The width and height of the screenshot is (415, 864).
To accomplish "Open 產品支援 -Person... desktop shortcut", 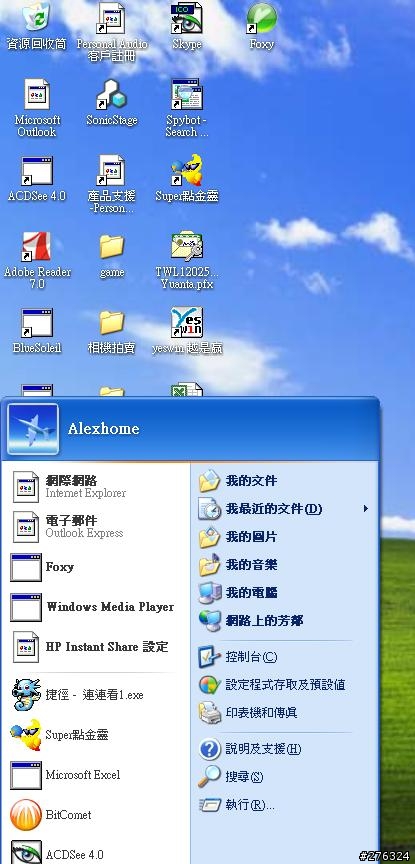I will point(112,184).
